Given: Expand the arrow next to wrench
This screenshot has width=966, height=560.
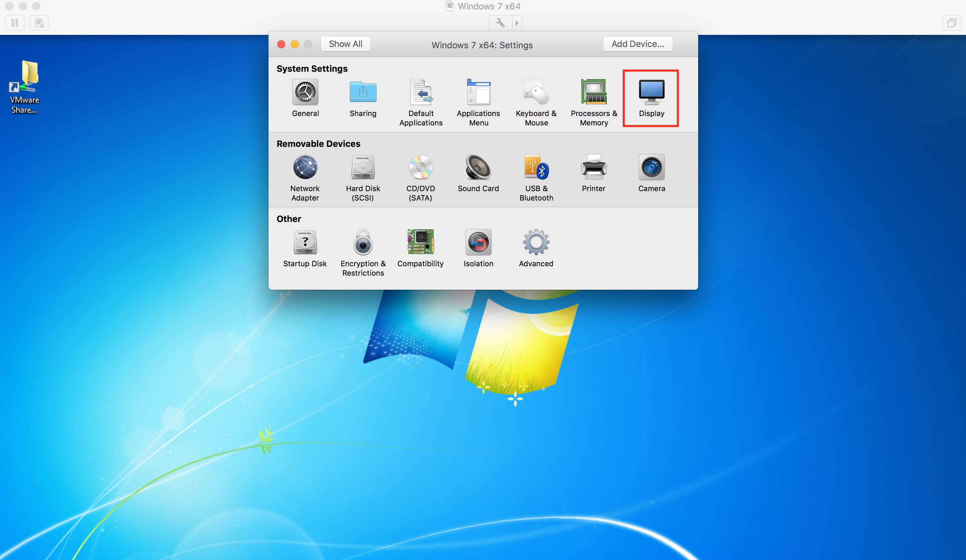Looking at the screenshot, I should 517,23.
